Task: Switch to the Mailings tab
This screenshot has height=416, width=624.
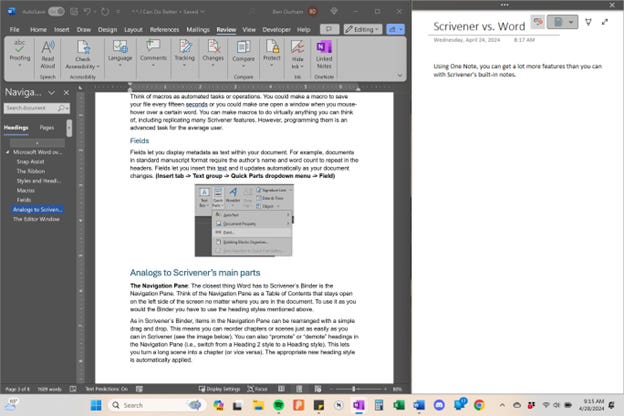Action: pos(198,29)
